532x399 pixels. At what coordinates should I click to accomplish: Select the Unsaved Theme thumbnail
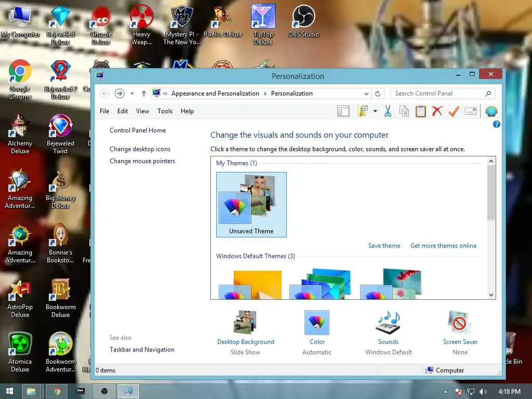[251, 205]
